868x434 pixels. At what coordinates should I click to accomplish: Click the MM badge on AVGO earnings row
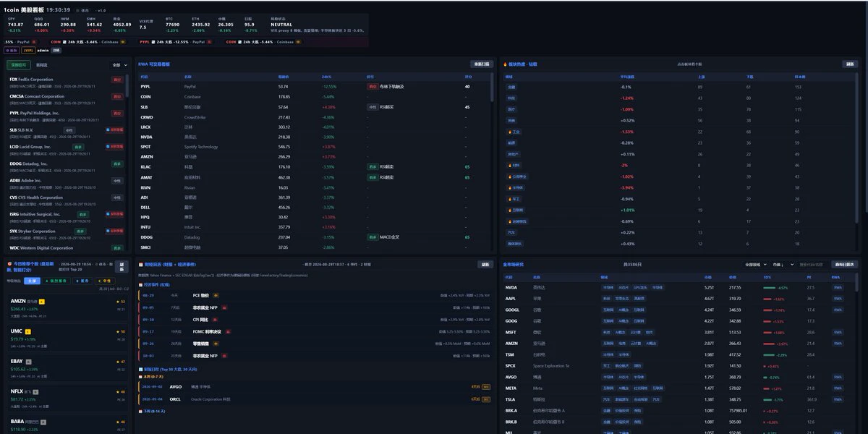pos(486,387)
